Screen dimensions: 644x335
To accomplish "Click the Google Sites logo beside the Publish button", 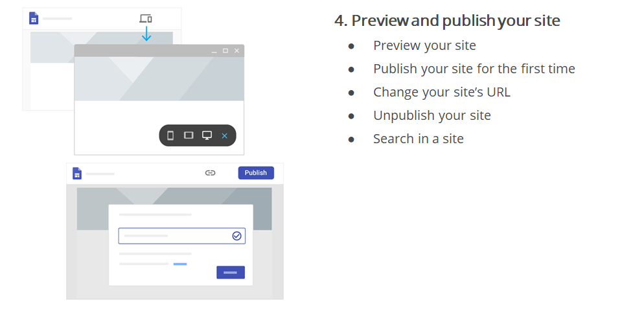I will [77, 173].
